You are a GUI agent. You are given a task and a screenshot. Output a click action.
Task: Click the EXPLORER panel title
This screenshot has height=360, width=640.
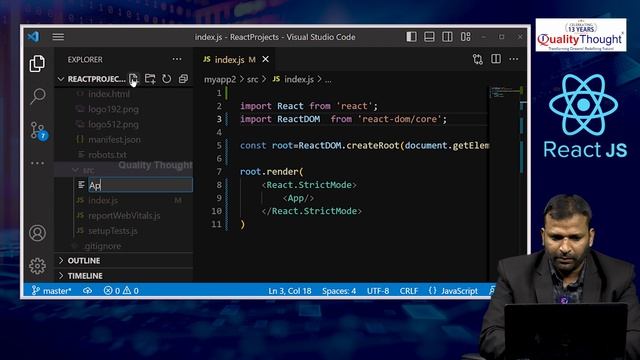[x=85, y=60]
